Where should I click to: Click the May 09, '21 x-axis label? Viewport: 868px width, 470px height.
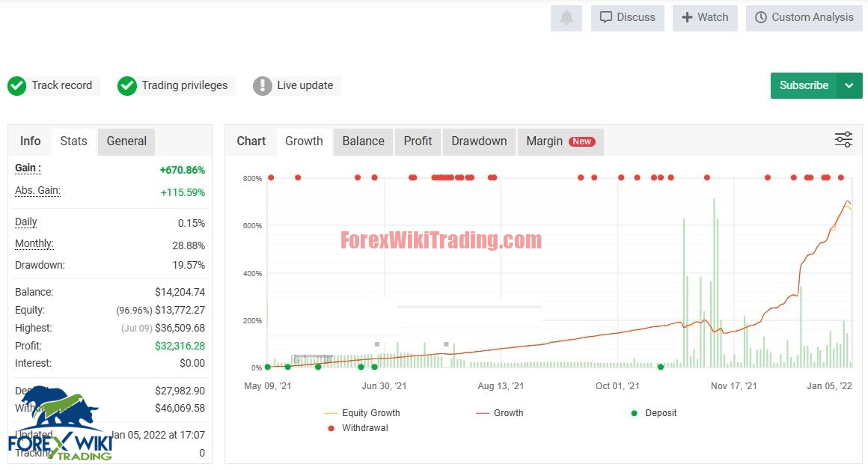coord(267,386)
